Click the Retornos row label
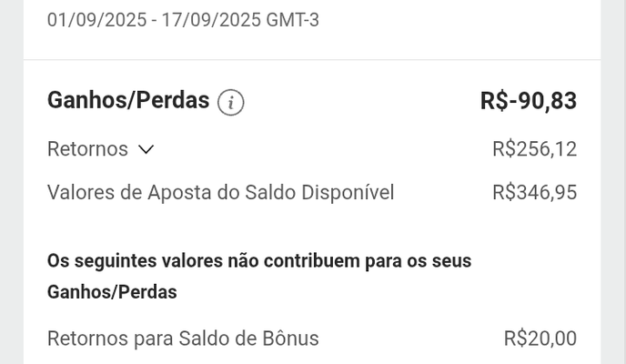This screenshot has height=364, width=626. 87,149
